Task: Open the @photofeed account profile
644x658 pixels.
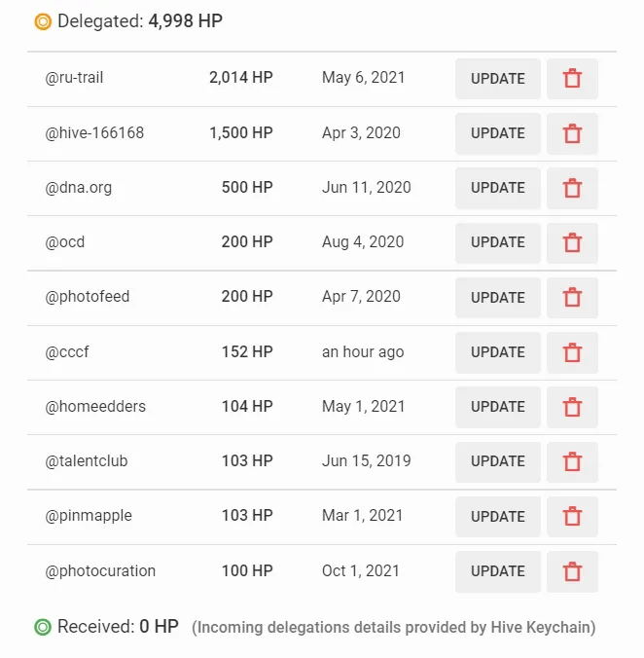Action: click(x=88, y=297)
